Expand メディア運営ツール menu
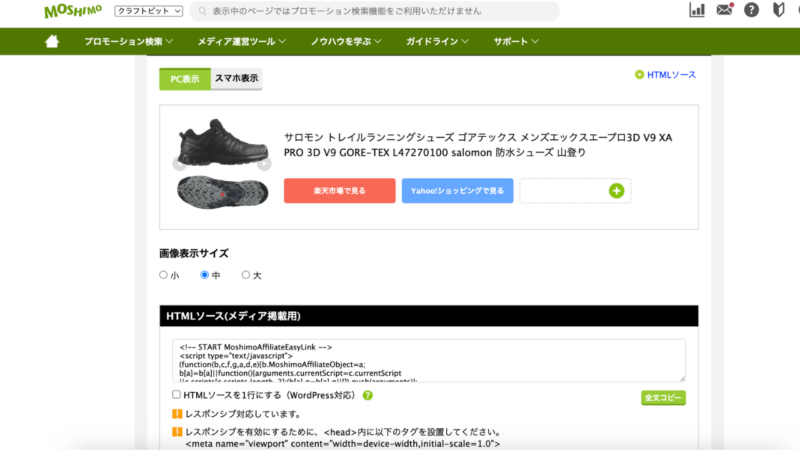 242,41
